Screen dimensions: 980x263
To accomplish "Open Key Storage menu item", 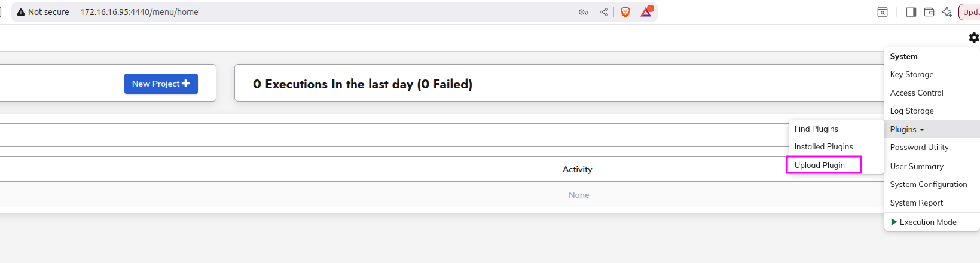I will click(x=912, y=74).
